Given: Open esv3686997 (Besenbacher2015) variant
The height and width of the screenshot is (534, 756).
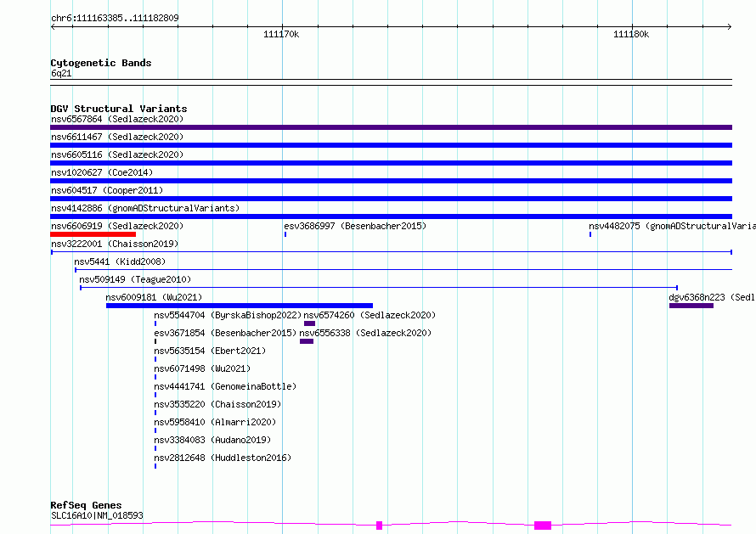Looking at the screenshot, I should [x=355, y=226].
